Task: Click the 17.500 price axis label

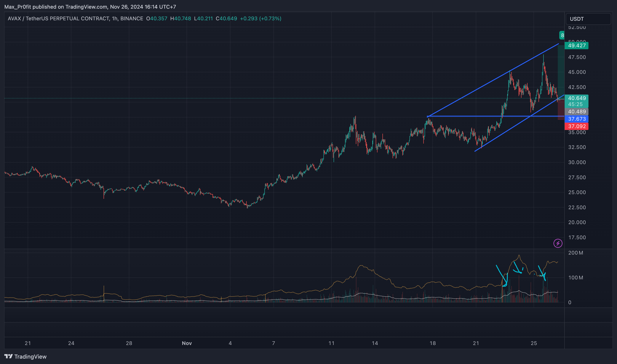Action: point(577,237)
